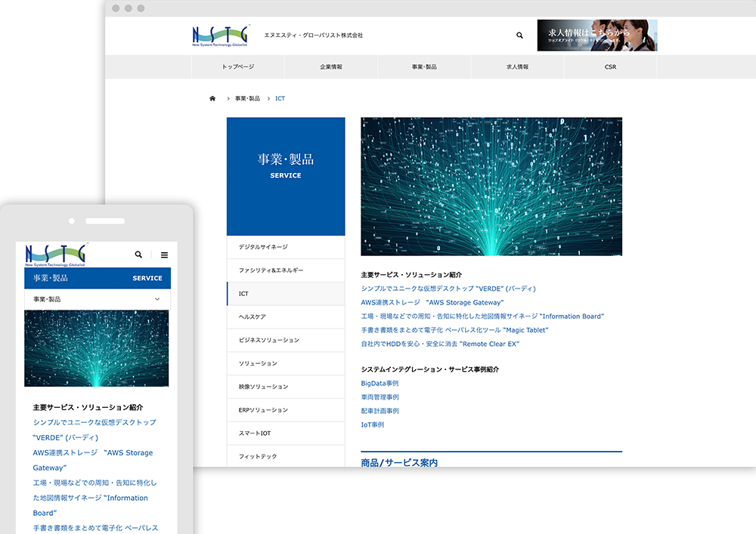The width and height of the screenshot is (756, 534).
Task: Select ヘルスケア in the side menu
Action: (252, 317)
